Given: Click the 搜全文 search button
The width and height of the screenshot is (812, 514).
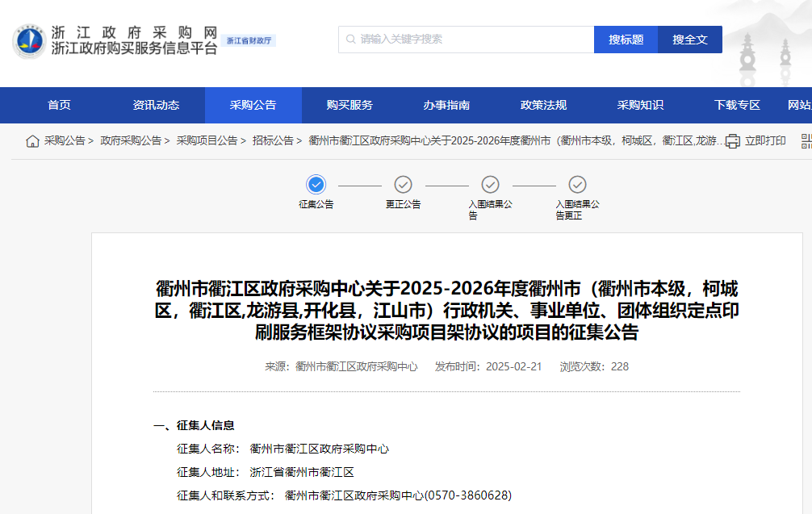Looking at the screenshot, I should click(x=690, y=38).
